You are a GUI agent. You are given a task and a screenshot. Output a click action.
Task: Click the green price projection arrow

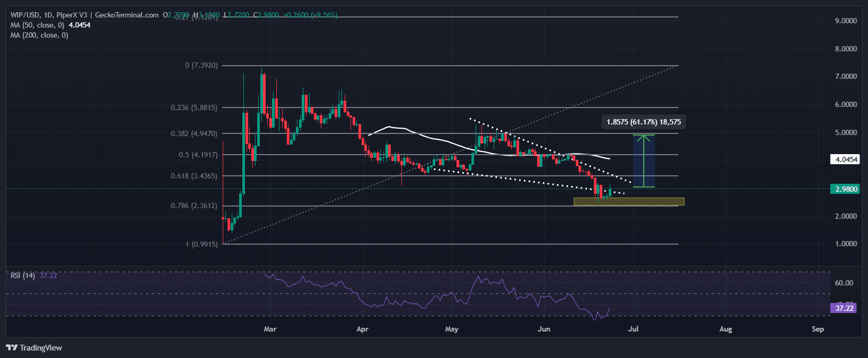[643, 161]
